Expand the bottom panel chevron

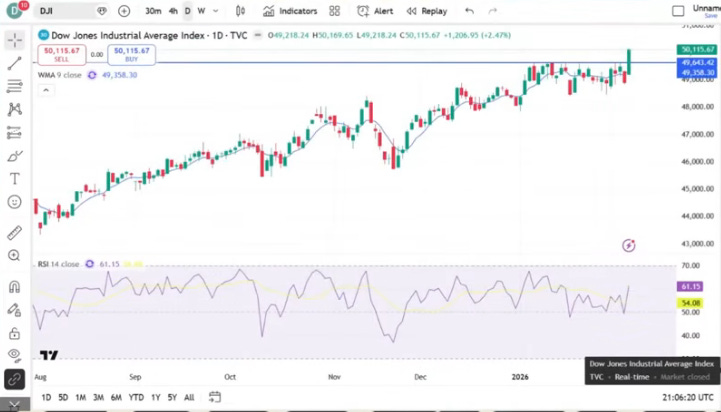(x=14, y=406)
